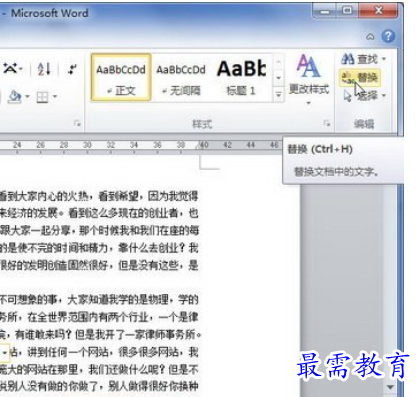
Task: Minimize the ribbon with caret icon
Action: coord(370,36)
